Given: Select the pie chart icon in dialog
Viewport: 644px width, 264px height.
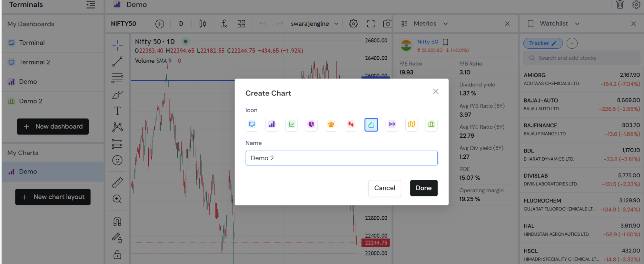Looking at the screenshot, I should (311, 124).
